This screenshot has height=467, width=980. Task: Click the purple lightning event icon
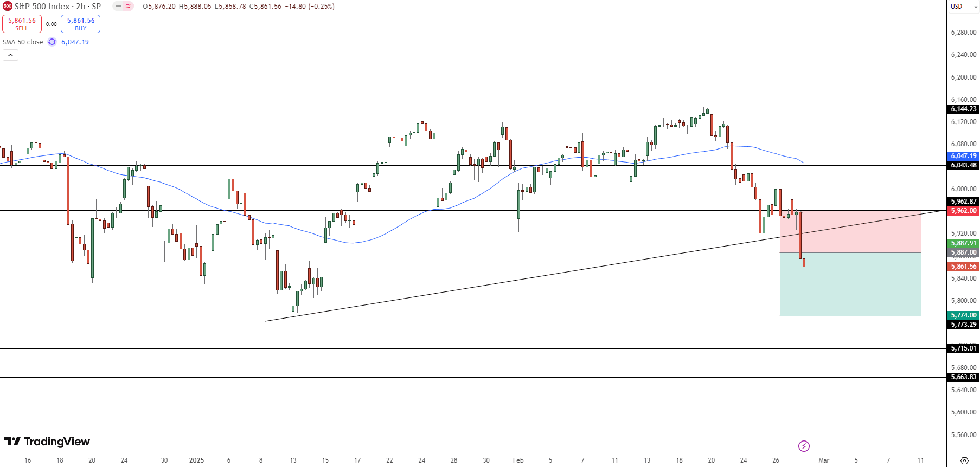804,446
